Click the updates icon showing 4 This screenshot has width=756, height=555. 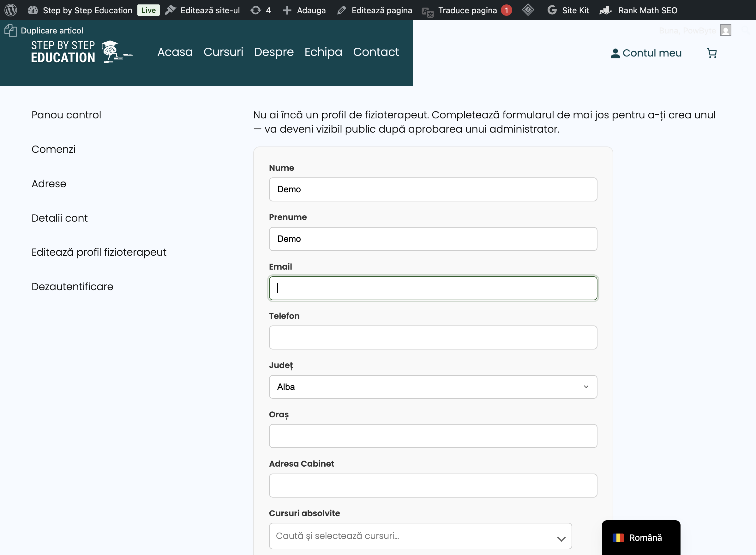pos(261,10)
